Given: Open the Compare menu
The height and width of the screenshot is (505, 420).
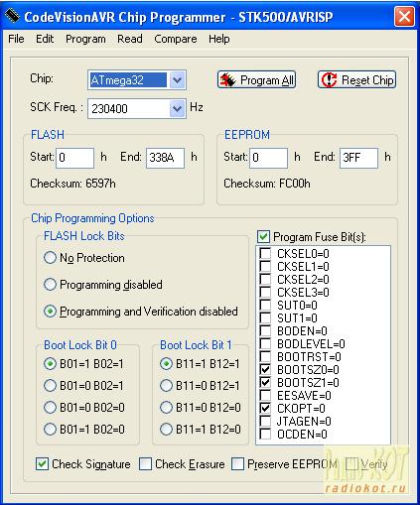Looking at the screenshot, I should (176, 39).
